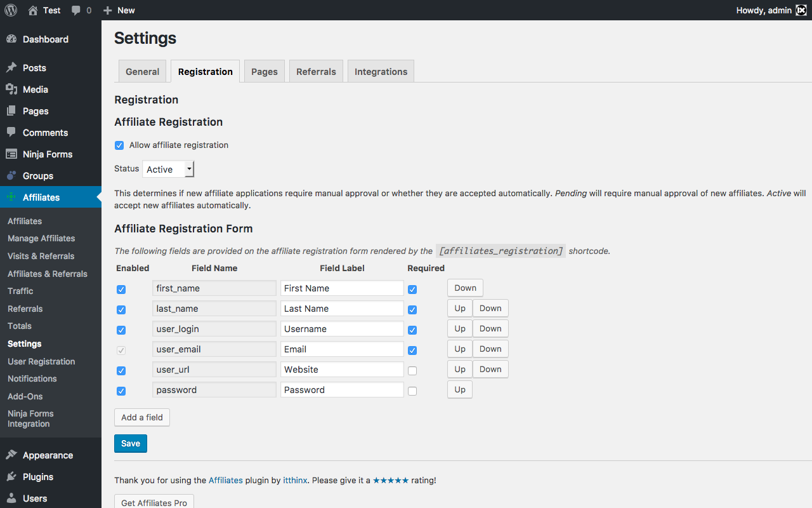This screenshot has height=508, width=812.
Task: Toggle Allow affiliate registration checkbox
Action: click(119, 145)
